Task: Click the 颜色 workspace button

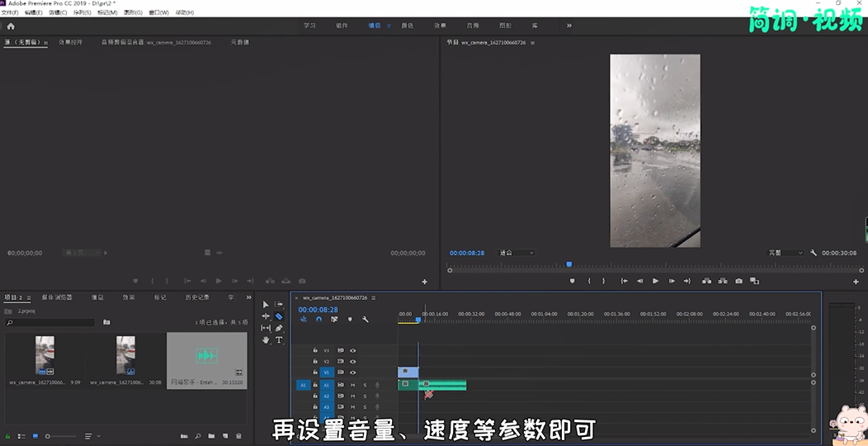Action: (407, 26)
